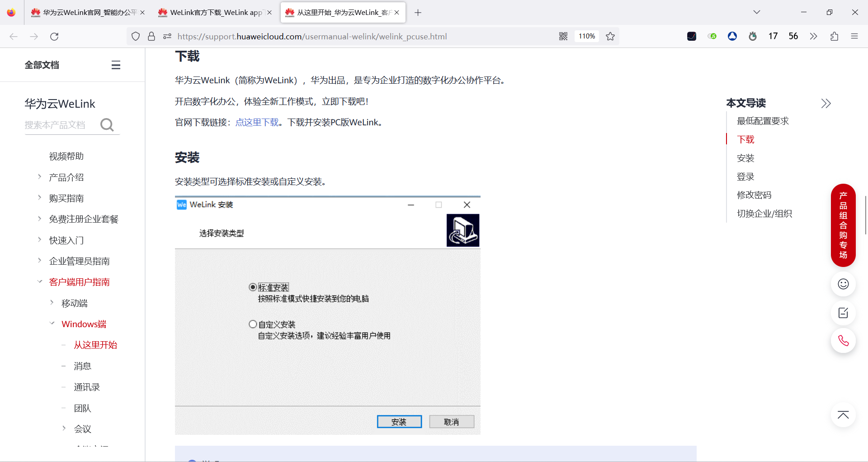Select the 标准安装 radio button
Image resolution: width=868 pixels, height=462 pixels.
(x=252, y=287)
